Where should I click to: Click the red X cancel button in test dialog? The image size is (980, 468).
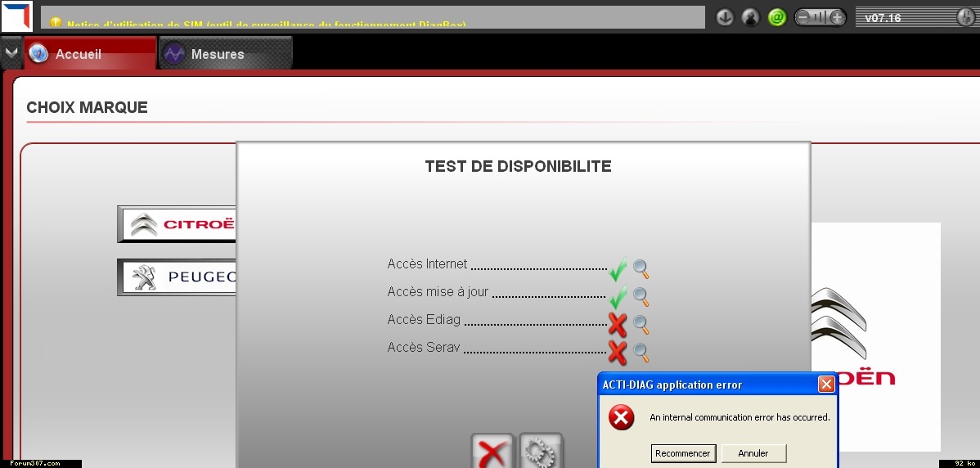492,451
